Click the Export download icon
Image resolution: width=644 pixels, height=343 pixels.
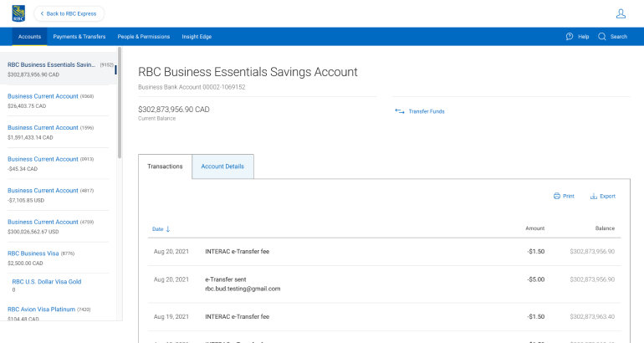[594, 196]
